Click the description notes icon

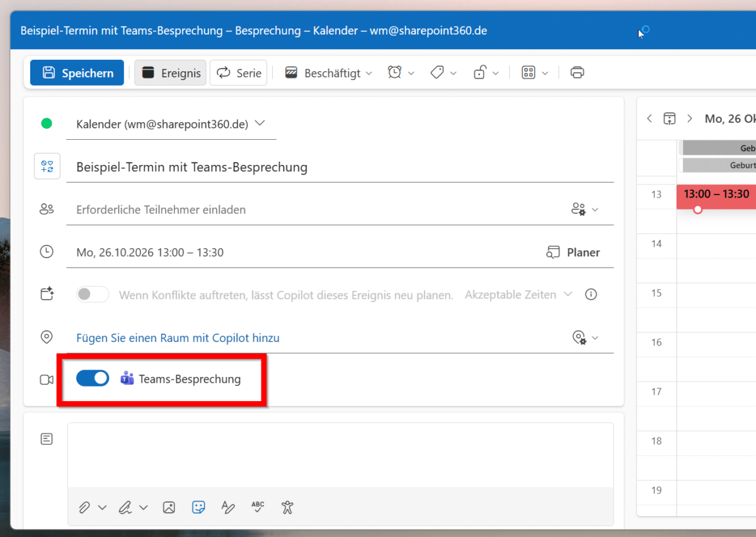(x=47, y=439)
